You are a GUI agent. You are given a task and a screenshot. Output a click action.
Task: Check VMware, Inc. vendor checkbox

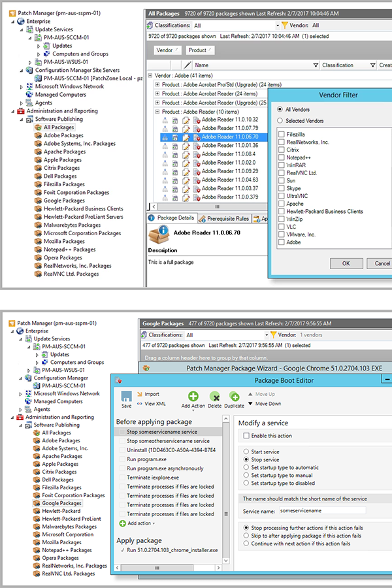[x=282, y=235]
